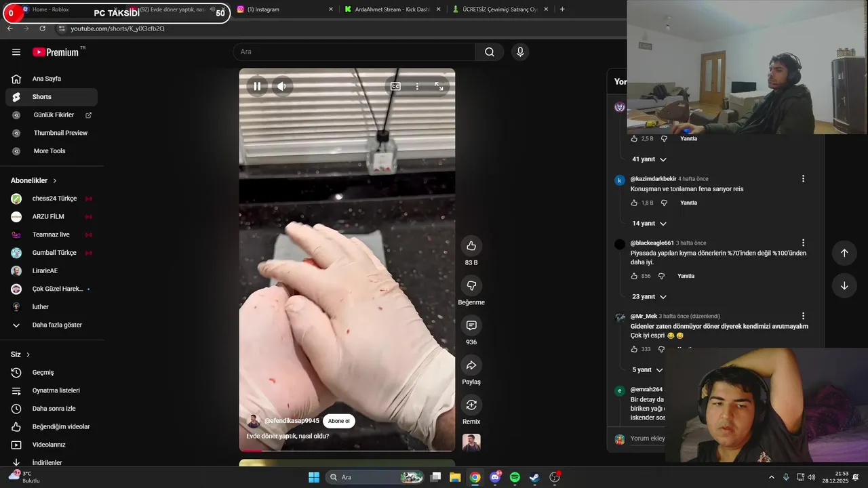Open chess24 Türkçe subscription
This screenshot has height=488, width=868.
click(52, 199)
